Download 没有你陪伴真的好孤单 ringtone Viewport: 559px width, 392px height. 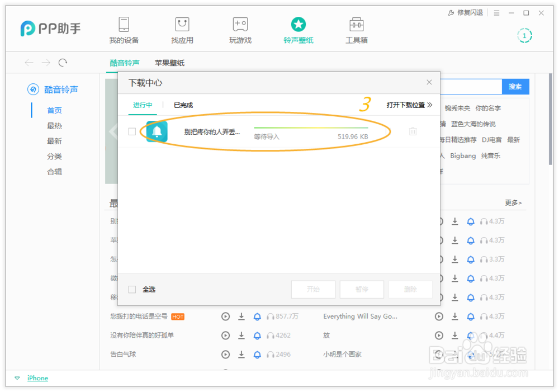(x=241, y=336)
